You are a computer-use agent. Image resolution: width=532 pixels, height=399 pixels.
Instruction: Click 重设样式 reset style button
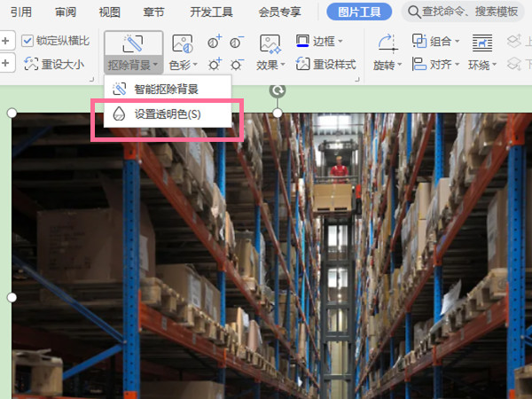coord(326,64)
